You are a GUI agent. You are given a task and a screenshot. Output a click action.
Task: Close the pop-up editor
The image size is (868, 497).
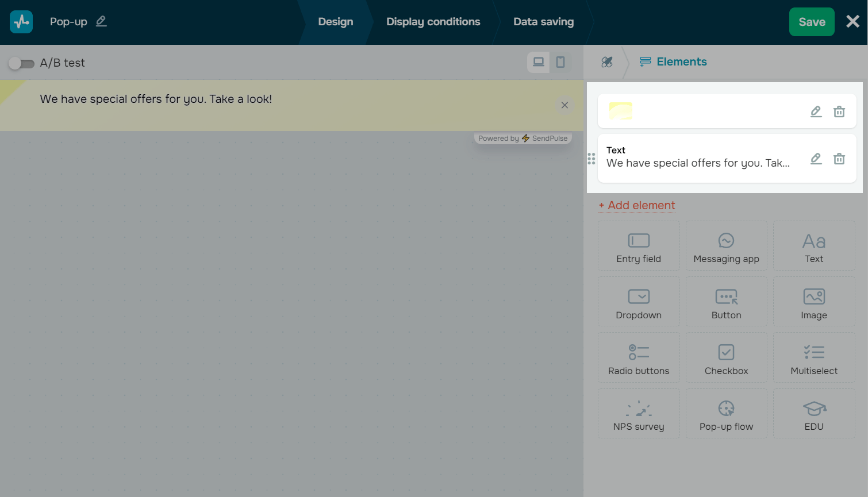(x=853, y=22)
